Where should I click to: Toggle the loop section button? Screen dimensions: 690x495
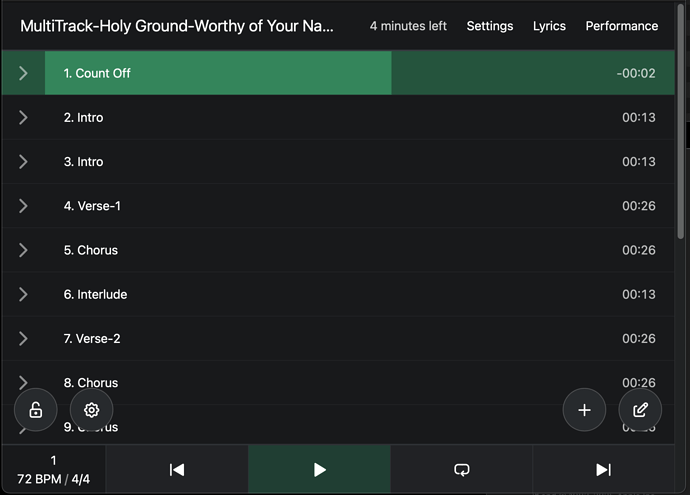(x=461, y=469)
